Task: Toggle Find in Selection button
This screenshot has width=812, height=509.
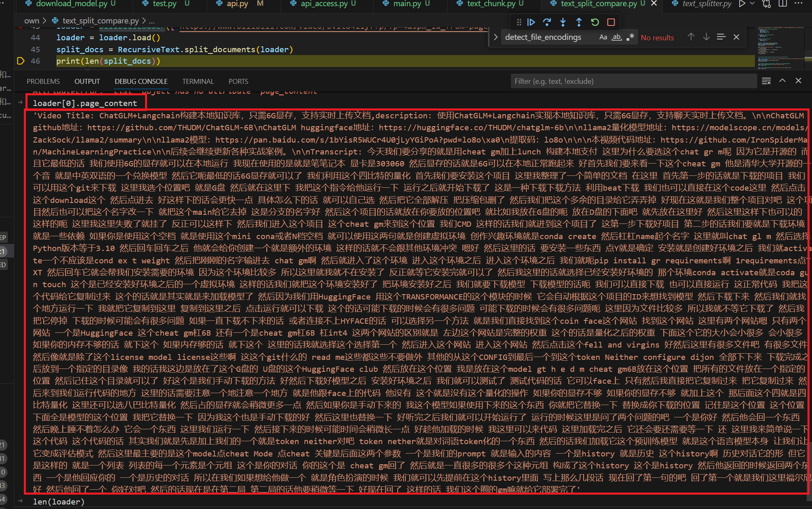Action: (x=721, y=37)
